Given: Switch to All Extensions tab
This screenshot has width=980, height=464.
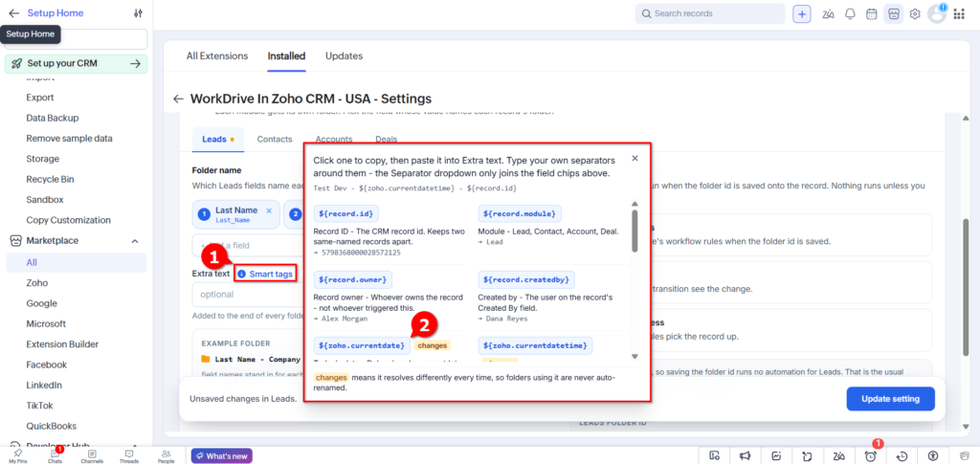Looking at the screenshot, I should pyautogui.click(x=217, y=55).
